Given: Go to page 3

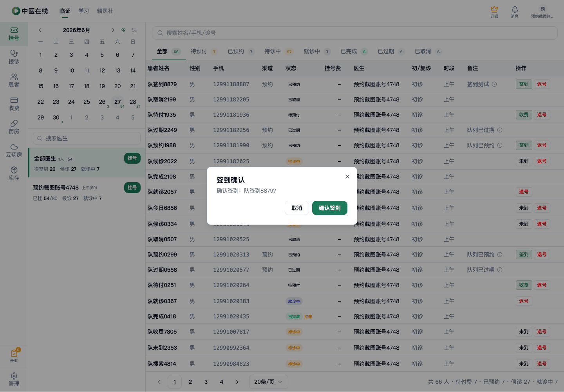Looking at the screenshot, I should point(206,382).
